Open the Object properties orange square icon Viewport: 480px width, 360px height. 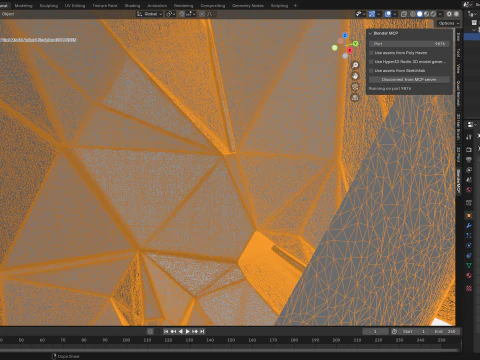[x=469, y=216]
